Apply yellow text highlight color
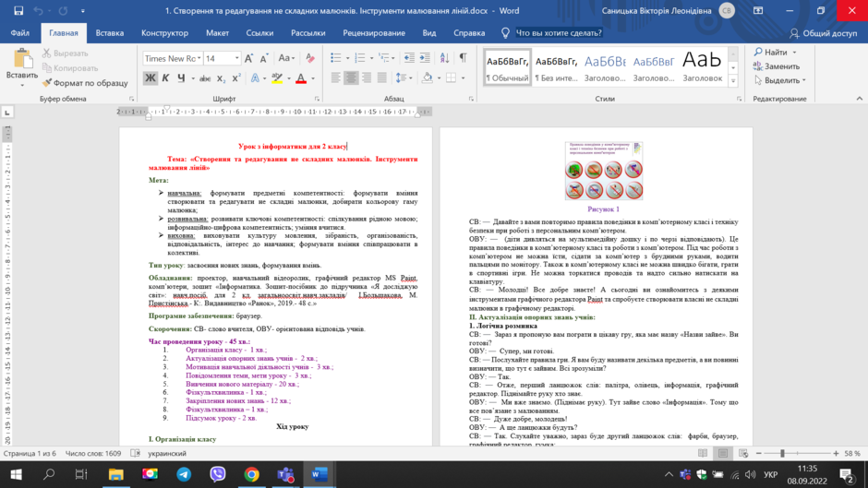868x488 pixels. coord(277,78)
